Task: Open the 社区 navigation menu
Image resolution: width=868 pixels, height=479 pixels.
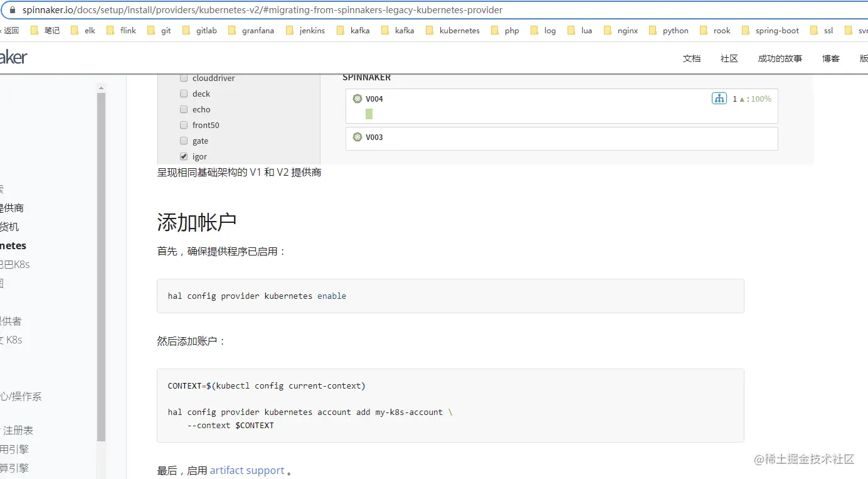Action: 729,58
